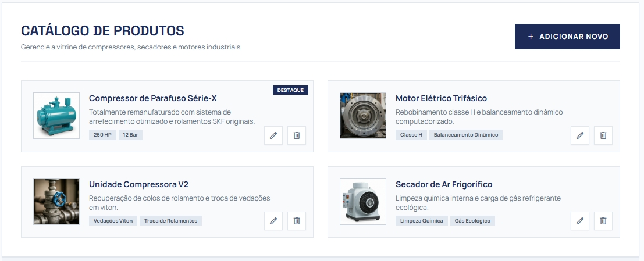Click the Gerencie a vitrine subtitle
The image size is (644, 261).
point(131,47)
